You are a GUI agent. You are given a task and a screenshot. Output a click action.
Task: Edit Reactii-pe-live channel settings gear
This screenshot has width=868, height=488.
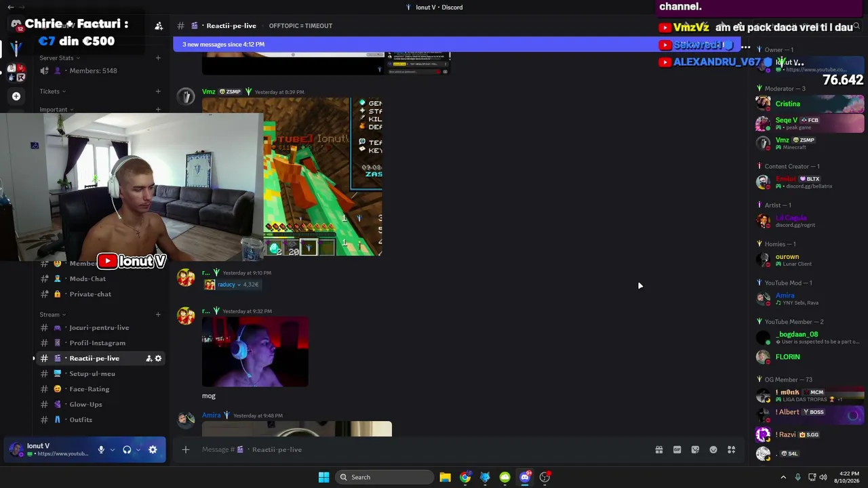pyautogui.click(x=159, y=359)
